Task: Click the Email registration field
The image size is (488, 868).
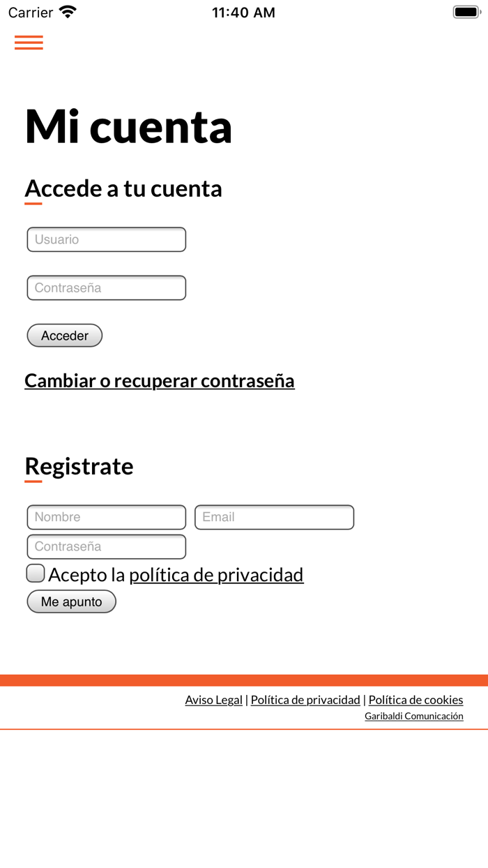Action: pyautogui.click(x=275, y=517)
